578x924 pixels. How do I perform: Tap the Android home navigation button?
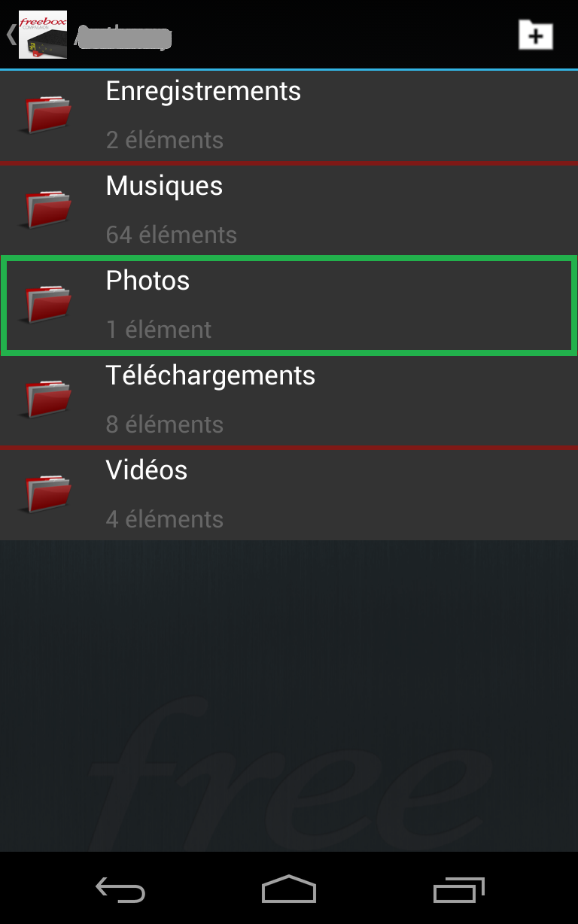tap(289, 889)
